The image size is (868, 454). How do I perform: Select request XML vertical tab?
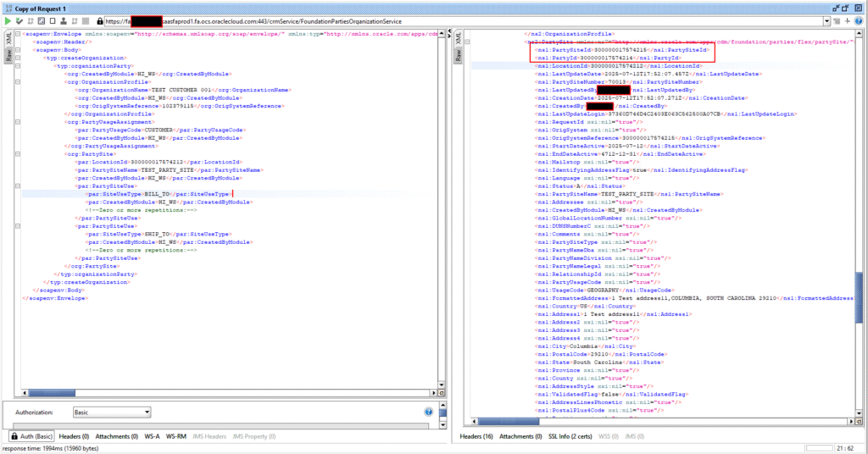coord(8,39)
